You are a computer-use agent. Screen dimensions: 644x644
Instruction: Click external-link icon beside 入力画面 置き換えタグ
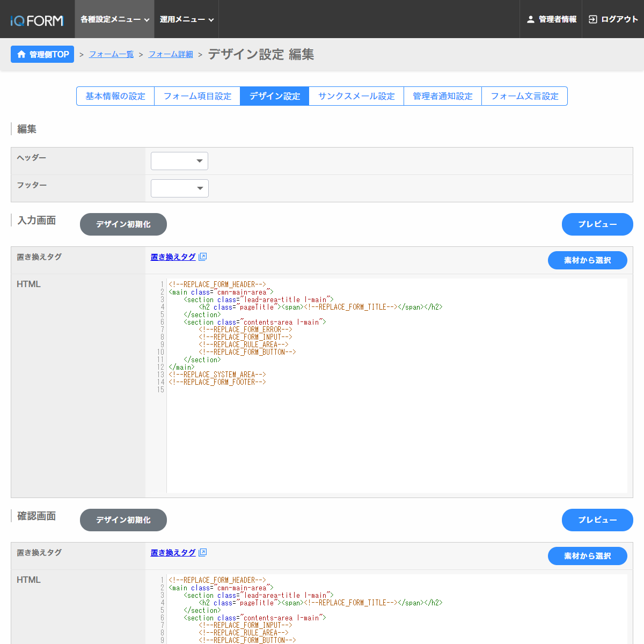(x=202, y=257)
